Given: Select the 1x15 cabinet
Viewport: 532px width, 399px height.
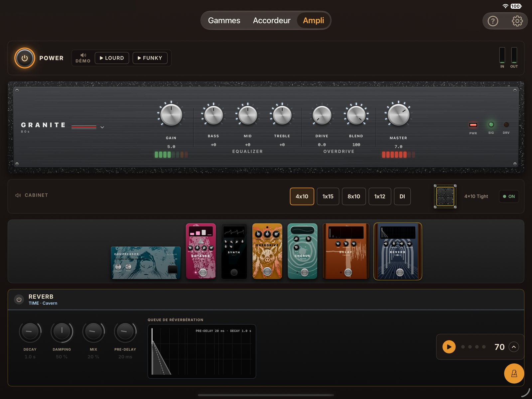Looking at the screenshot, I should 328,197.
